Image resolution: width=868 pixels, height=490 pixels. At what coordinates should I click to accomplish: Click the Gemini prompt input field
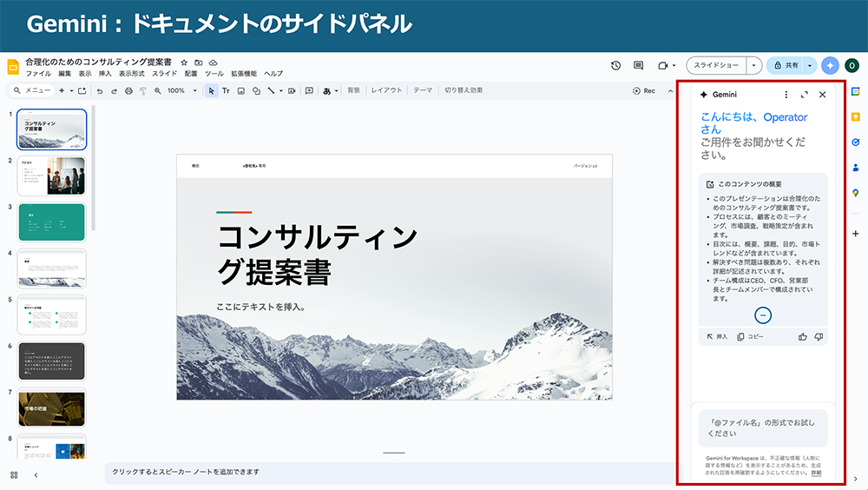[x=763, y=428]
